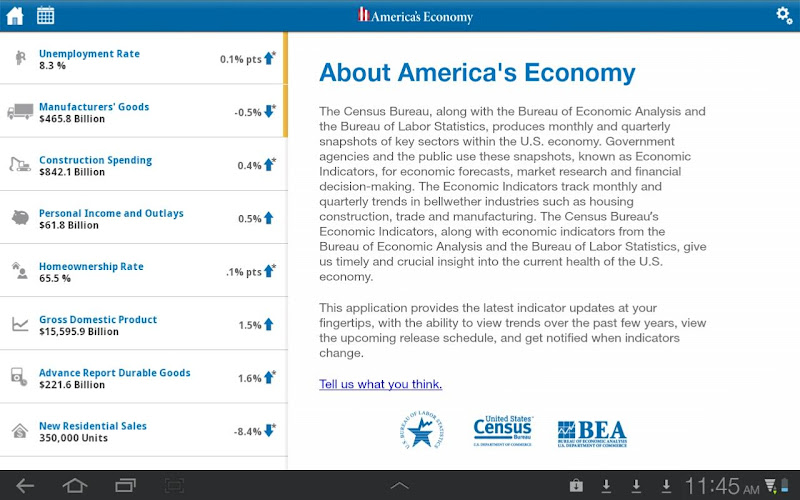Expand the bottom bar up chevron

point(399,486)
